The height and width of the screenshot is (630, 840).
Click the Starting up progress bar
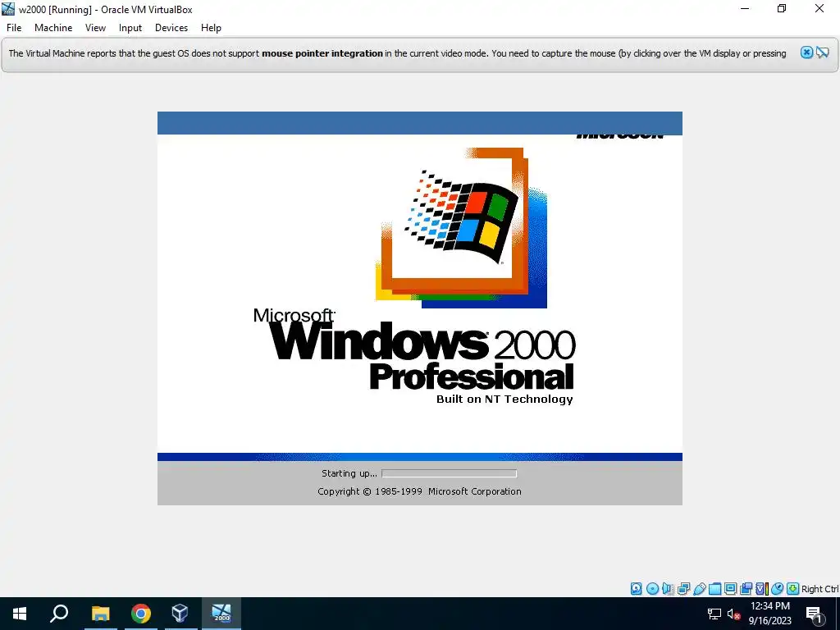[x=449, y=473]
